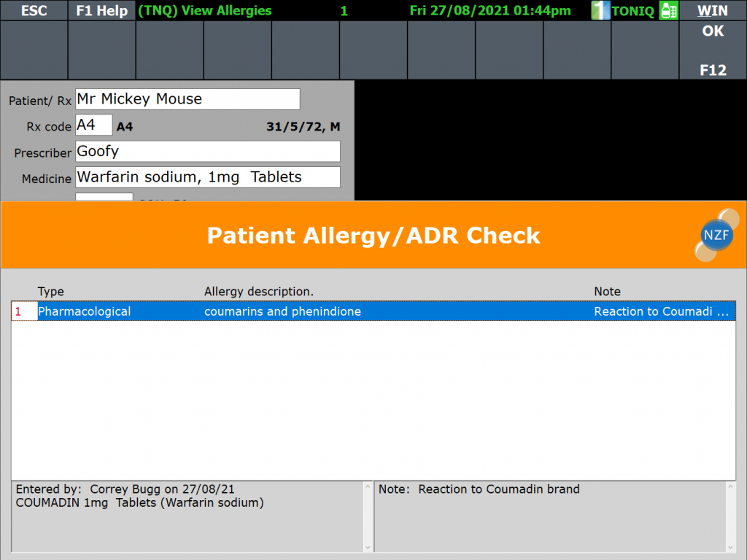Open the WIN menu
747x560 pixels.
[713, 10]
